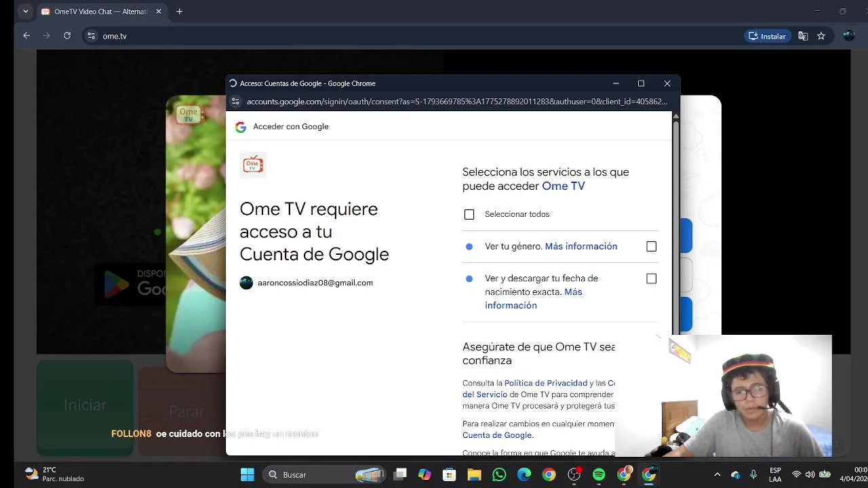Open the volume control in tray

click(x=810, y=474)
